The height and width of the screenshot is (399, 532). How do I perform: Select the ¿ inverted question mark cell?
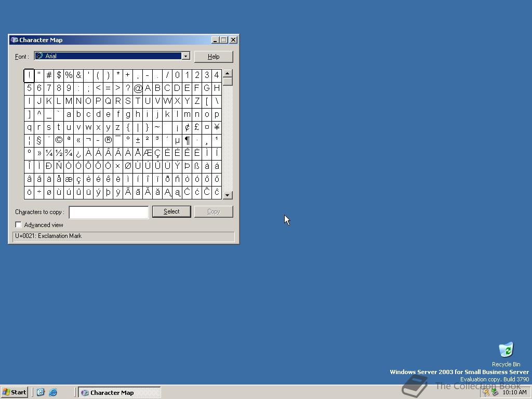point(78,153)
